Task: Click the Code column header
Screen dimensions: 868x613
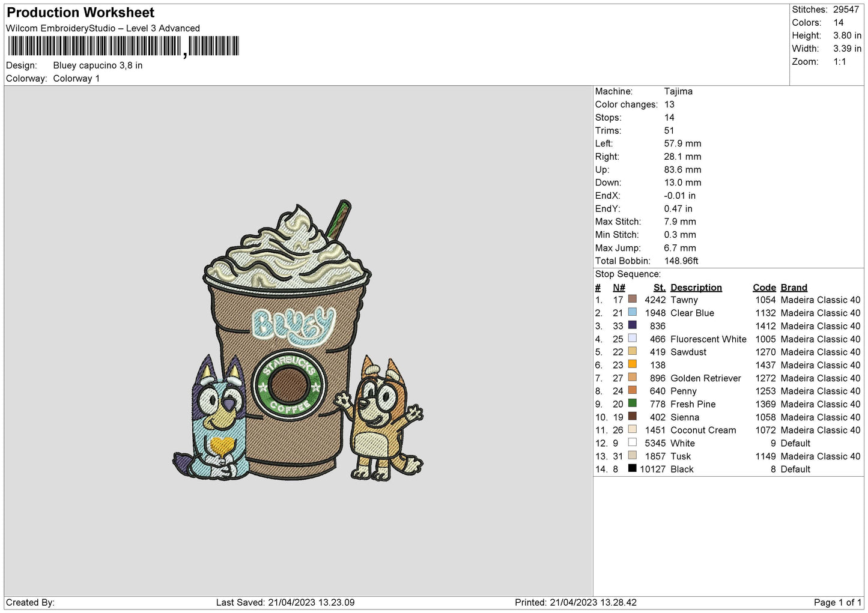Action: tap(764, 288)
